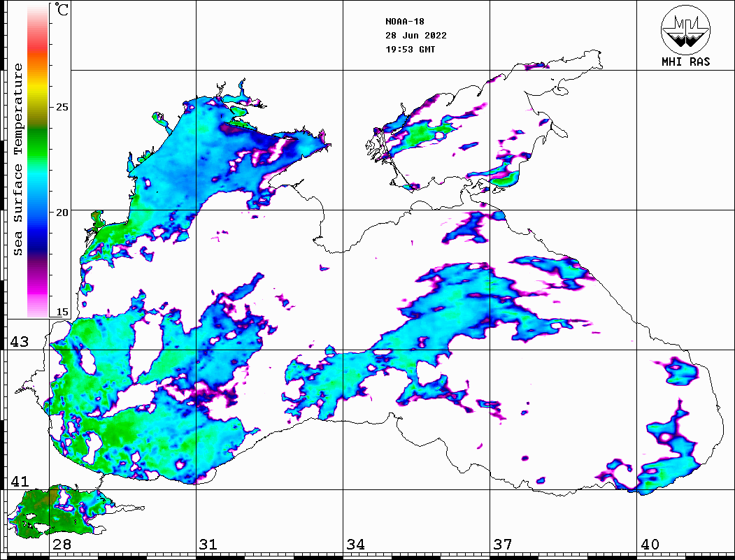This screenshot has width=735, height=560.
Task: Click the longitude label 34
Action: pyautogui.click(x=355, y=545)
